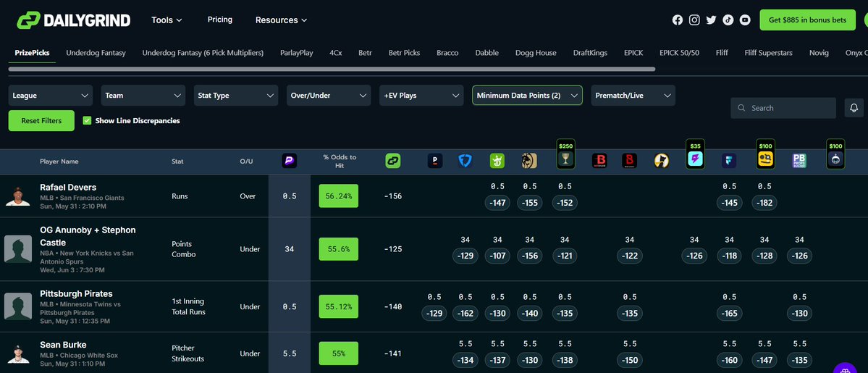Image resolution: width=868 pixels, height=373 pixels.
Task: Open Minimum Data Points (2) dropdown
Action: [527, 96]
